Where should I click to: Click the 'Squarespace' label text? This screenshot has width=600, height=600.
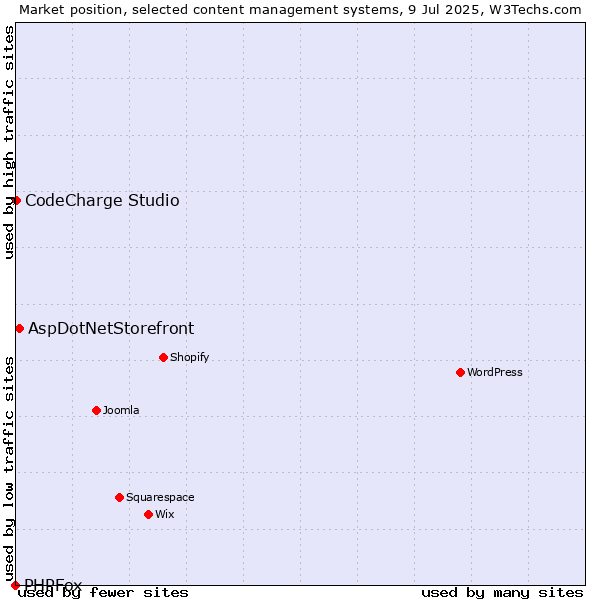coord(160,497)
